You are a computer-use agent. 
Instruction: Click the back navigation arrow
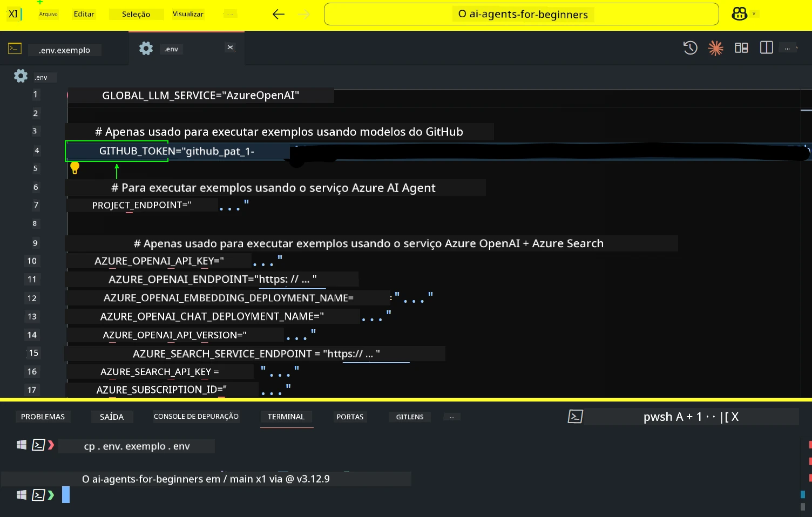pos(279,15)
